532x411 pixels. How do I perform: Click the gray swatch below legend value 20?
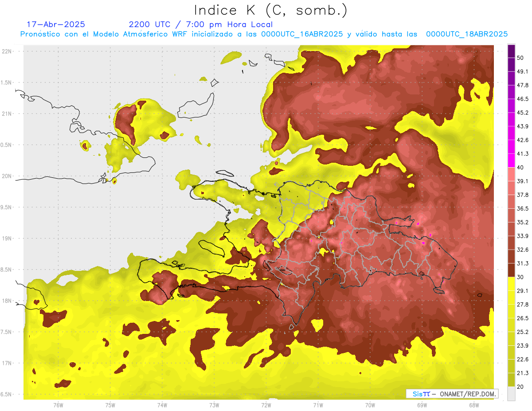(x=511, y=394)
